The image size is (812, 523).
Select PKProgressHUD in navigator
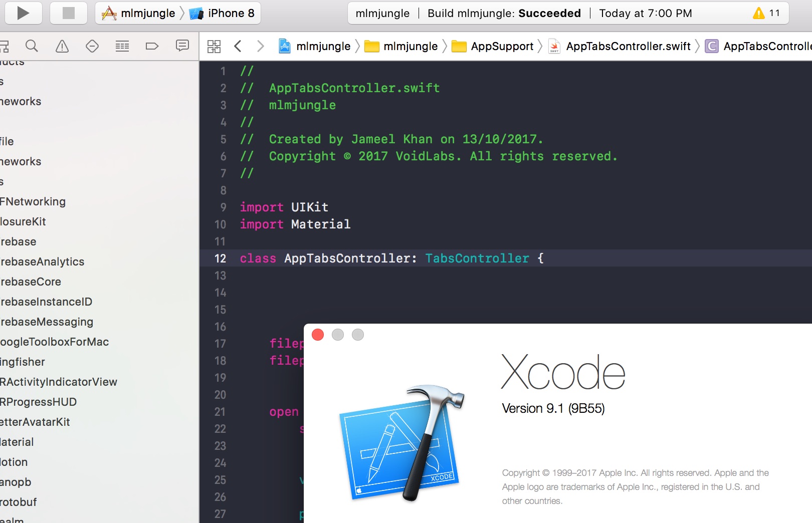point(39,402)
